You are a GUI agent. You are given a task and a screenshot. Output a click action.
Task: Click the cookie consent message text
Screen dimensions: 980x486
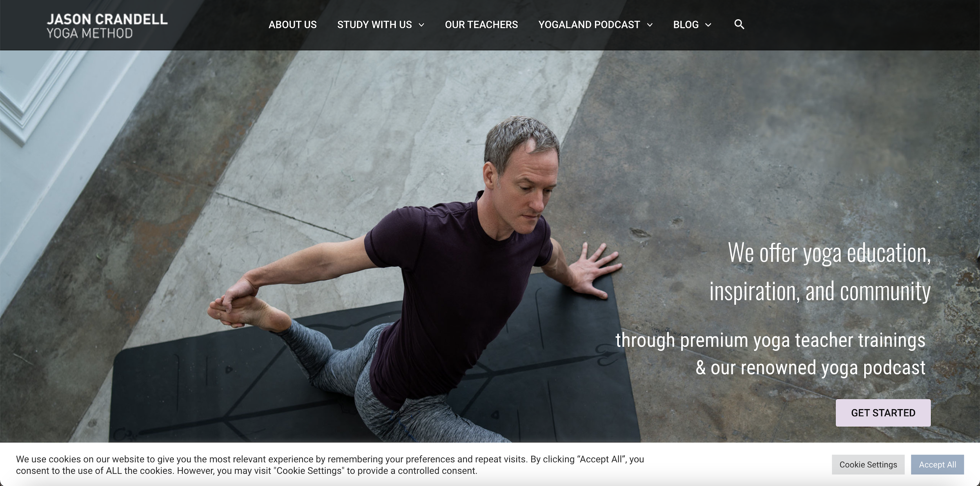pos(330,465)
